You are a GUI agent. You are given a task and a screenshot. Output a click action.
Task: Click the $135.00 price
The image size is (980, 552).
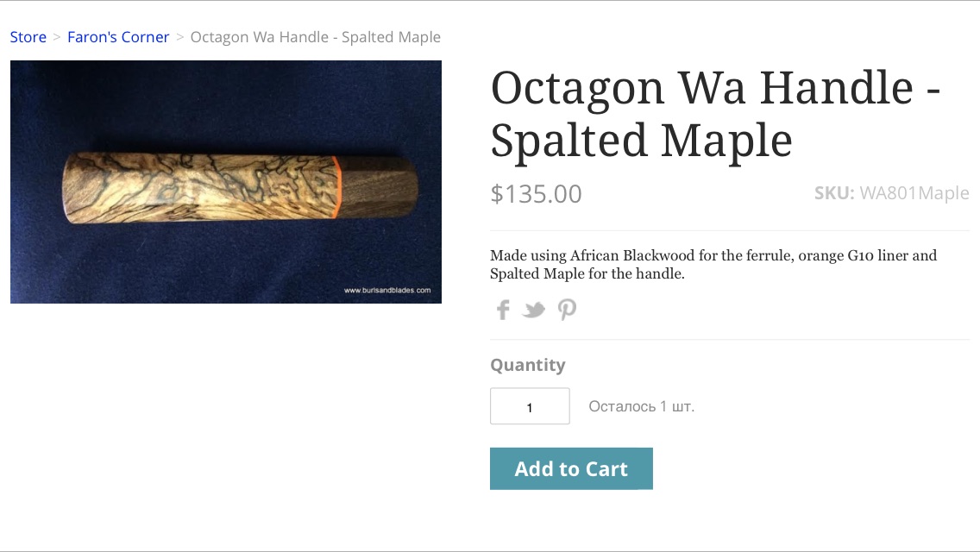(x=536, y=194)
